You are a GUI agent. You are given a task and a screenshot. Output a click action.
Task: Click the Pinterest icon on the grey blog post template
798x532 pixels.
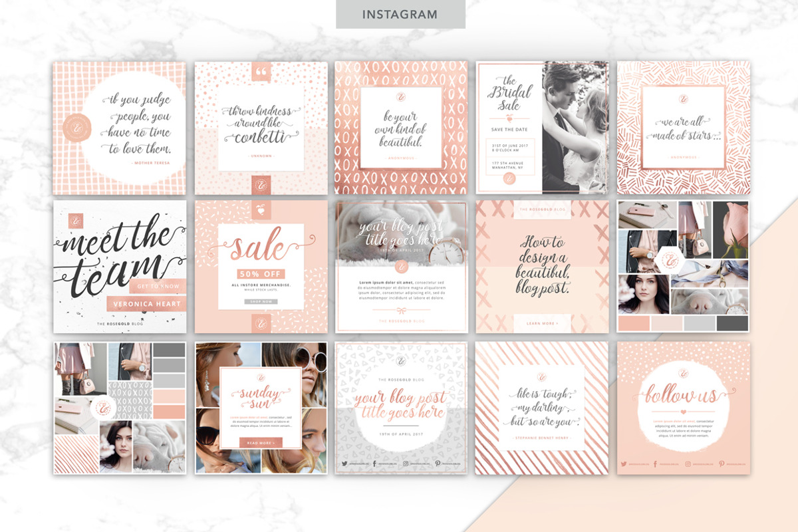click(x=437, y=463)
